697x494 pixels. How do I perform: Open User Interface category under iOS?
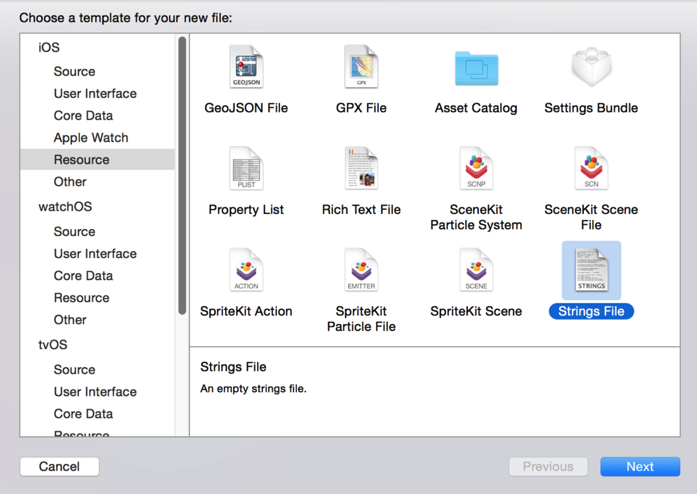pyautogui.click(x=95, y=93)
